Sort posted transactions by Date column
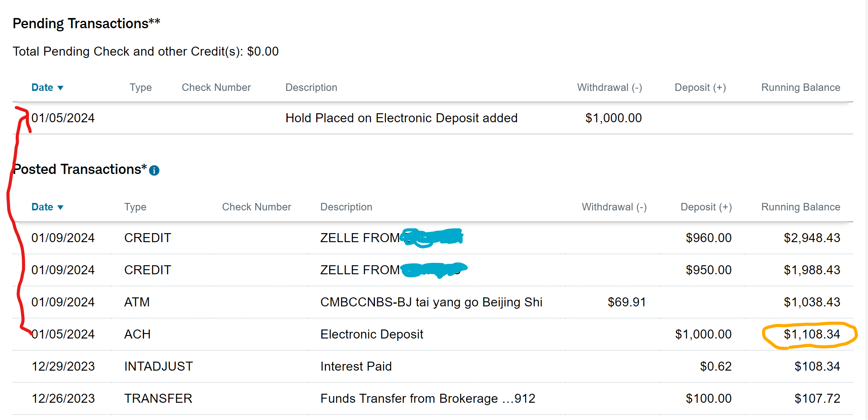 click(x=47, y=207)
